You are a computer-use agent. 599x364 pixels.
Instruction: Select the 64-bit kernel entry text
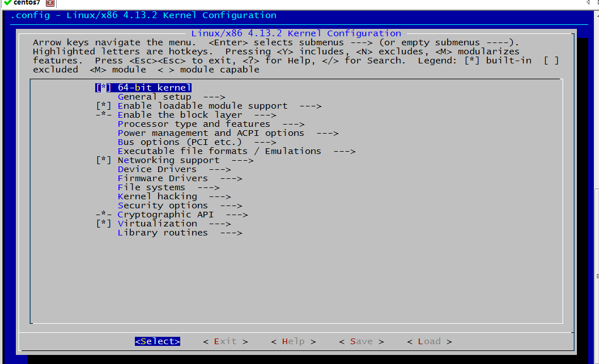(154, 88)
